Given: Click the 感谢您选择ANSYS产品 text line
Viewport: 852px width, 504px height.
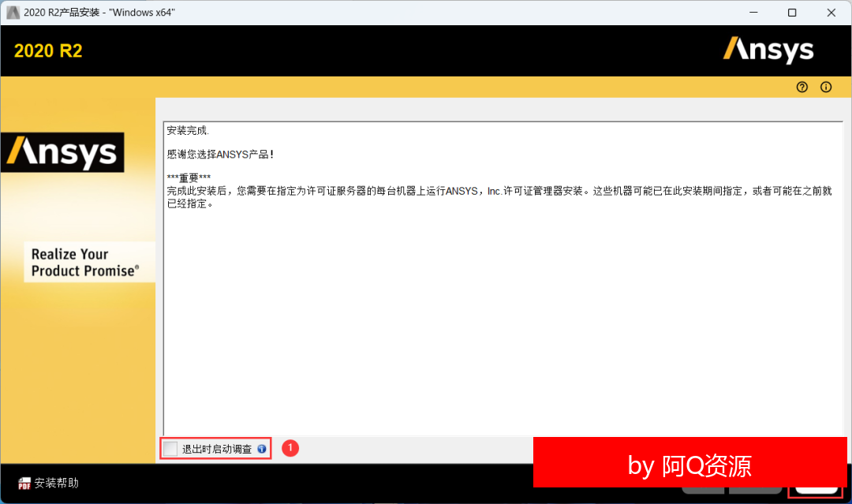Looking at the screenshot, I should click(220, 155).
